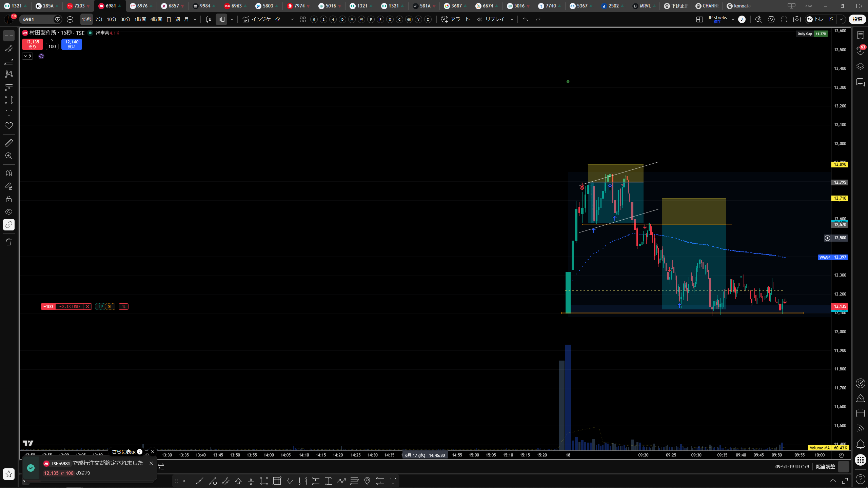Add take profit TP to position
This screenshot has width=868, height=488.
(100, 307)
